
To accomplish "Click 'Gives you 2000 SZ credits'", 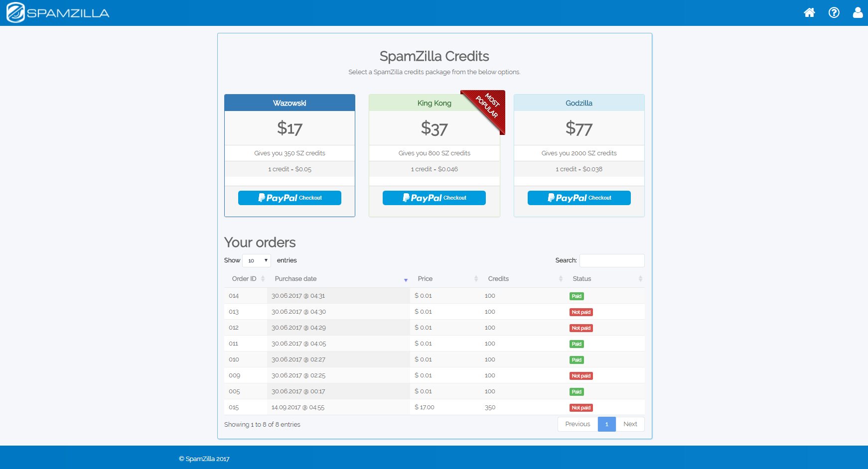I will coord(579,153).
